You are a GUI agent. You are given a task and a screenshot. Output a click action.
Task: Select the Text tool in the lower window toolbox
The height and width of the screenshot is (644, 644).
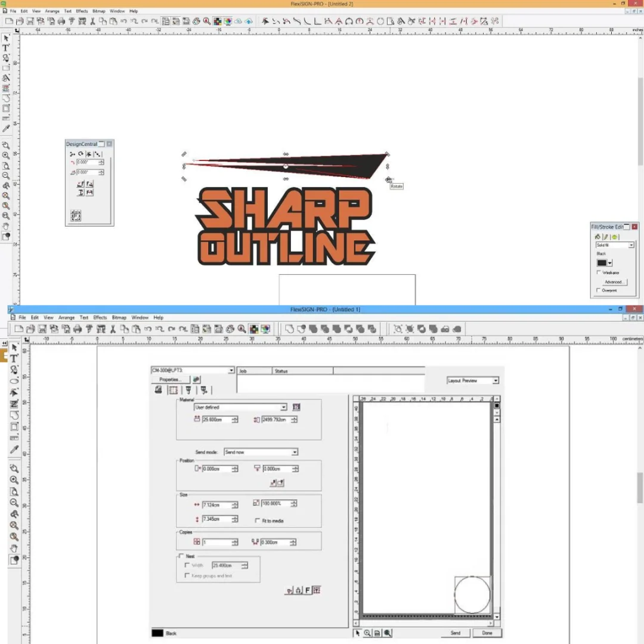coord(14,358)
